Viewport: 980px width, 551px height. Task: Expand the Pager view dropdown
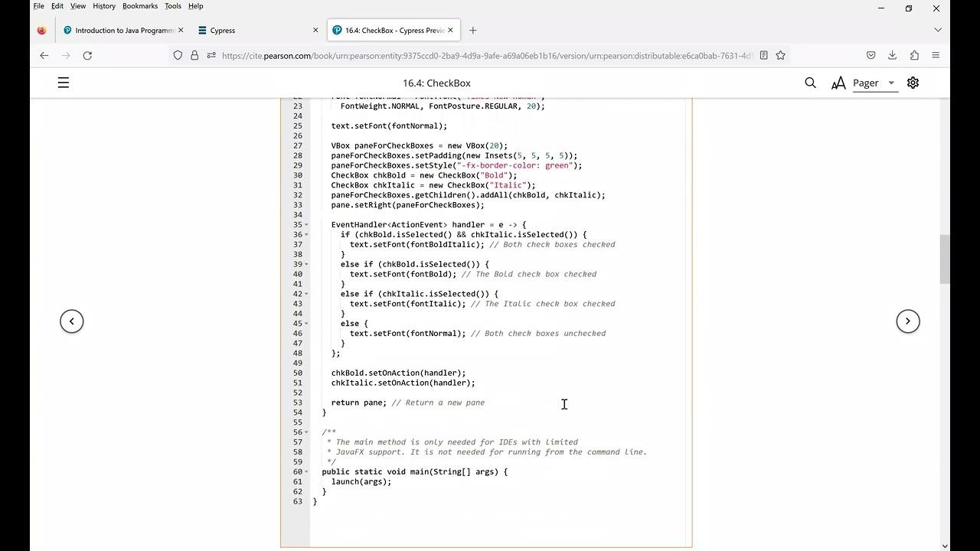tap(874, 83)
